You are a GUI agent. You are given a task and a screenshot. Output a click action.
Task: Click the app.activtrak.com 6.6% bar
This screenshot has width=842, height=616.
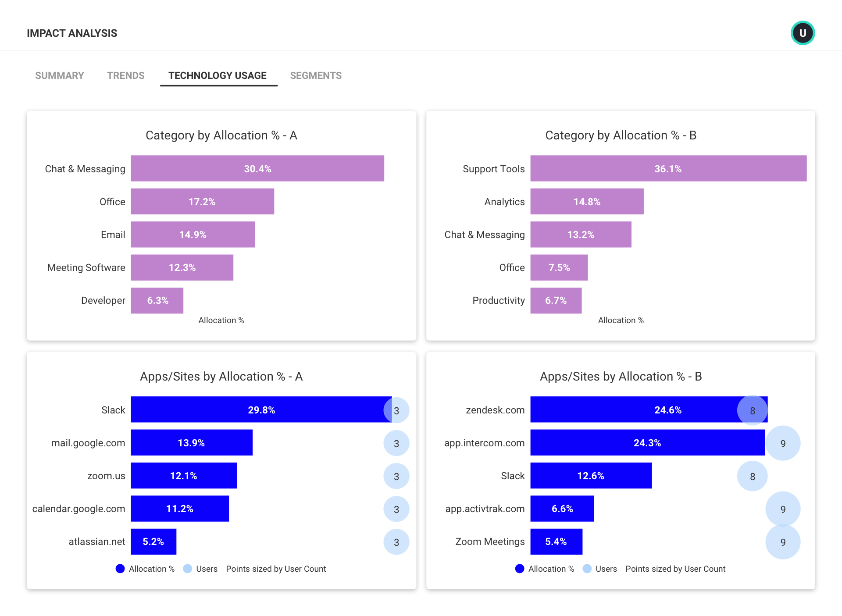click(x=562, y=508)
